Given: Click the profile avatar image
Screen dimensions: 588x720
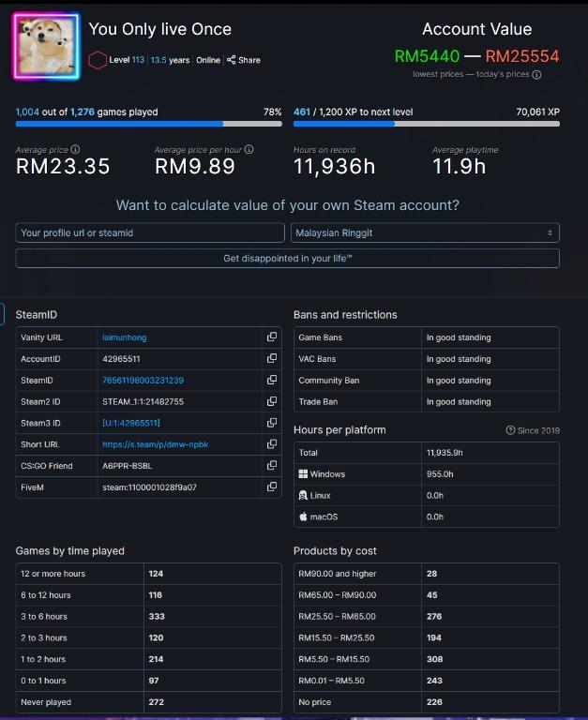Looking at the screenshot, I should coord(46,47).
